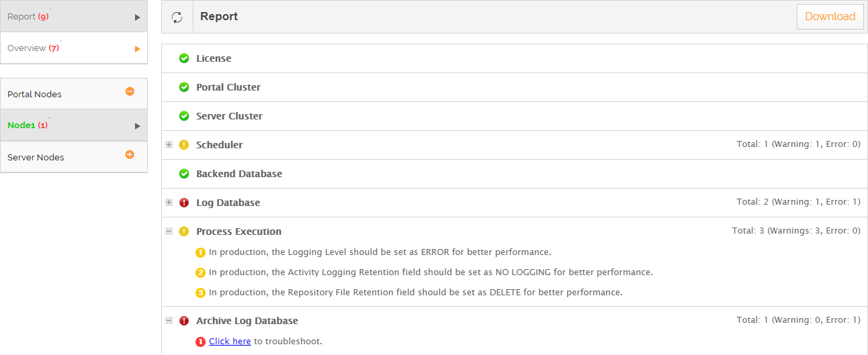Click the green check icon beside Backend Database
This screenshot has height=355, width=868.
[x=184, y=174]
